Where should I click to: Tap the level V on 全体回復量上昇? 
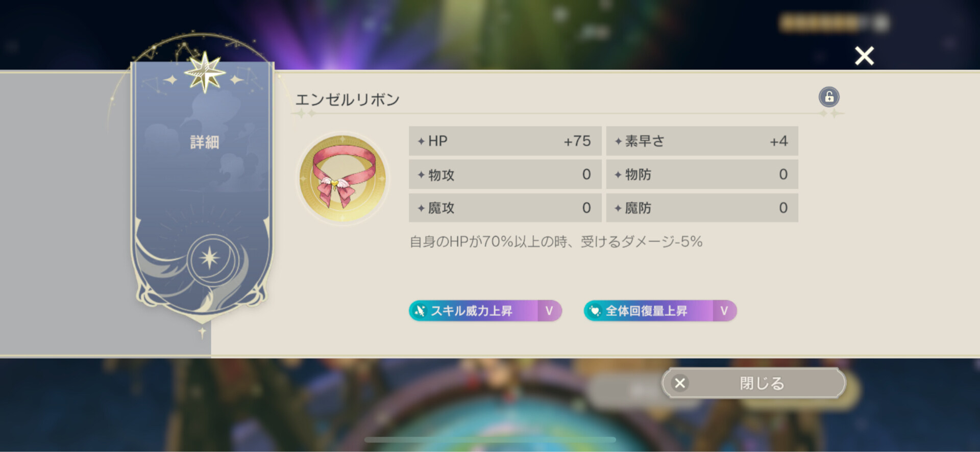(724, 311)
